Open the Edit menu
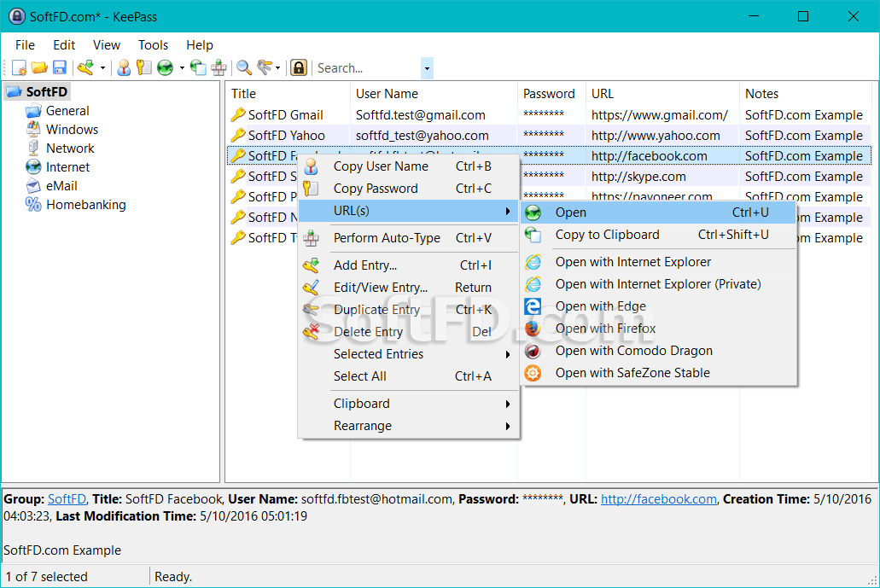The height and width of the screenshot is (588, 880). [64, 45]
